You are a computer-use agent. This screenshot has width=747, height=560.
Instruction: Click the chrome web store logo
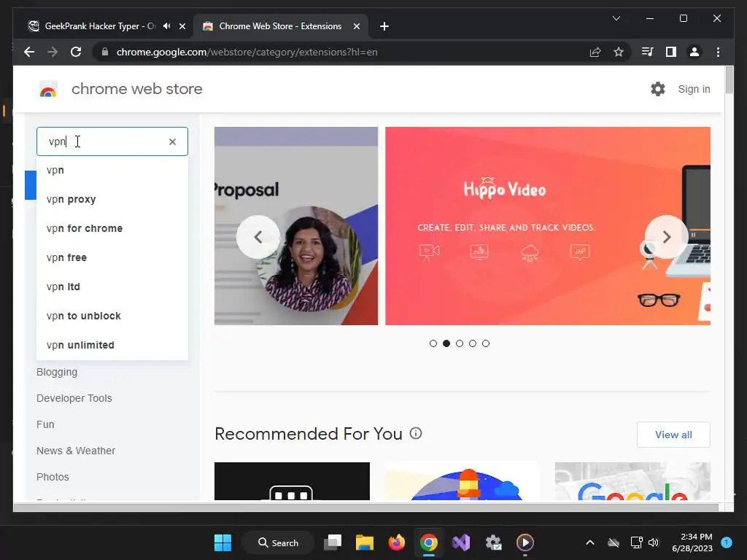click(x=120, y=89)
